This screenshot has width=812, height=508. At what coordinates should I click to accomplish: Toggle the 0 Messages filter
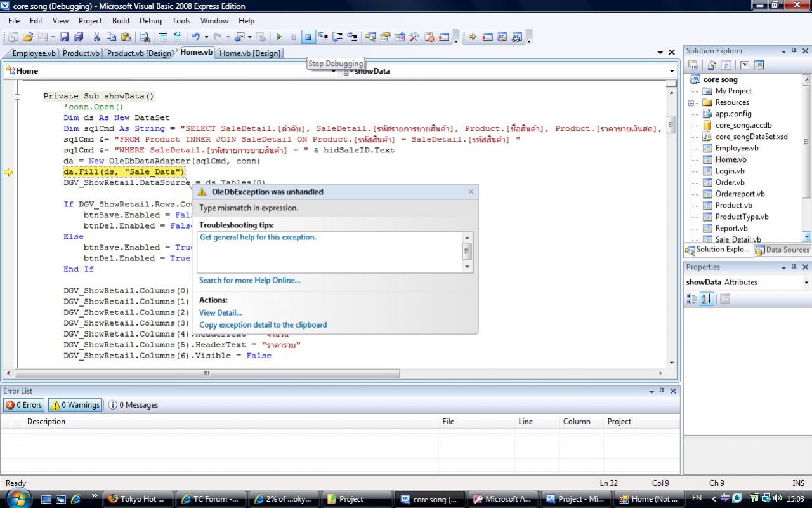click(133, 405)
